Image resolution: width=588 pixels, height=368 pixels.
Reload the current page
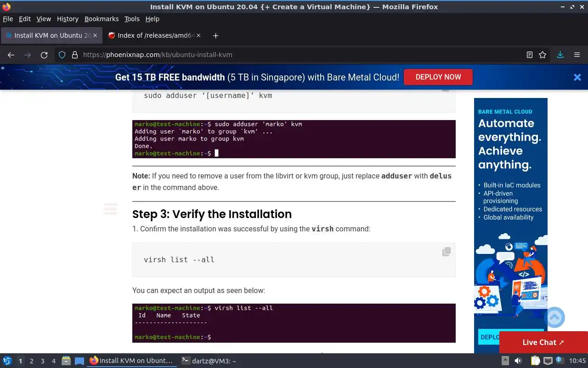[x=44, y=55]
